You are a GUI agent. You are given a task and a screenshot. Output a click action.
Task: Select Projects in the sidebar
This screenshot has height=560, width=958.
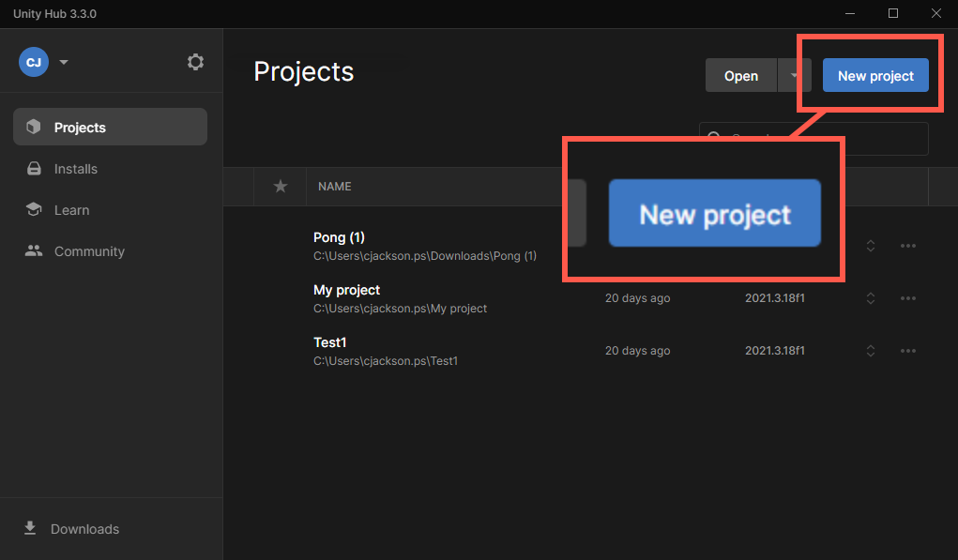(110, 127)
